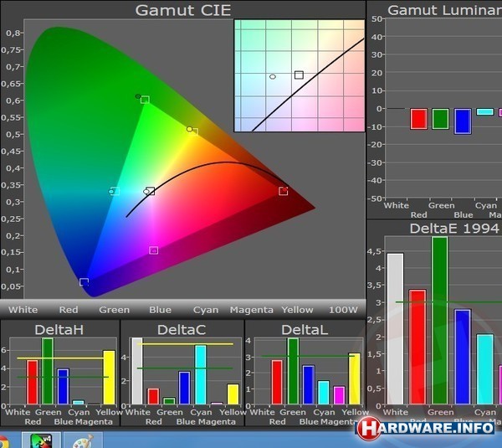Select the White tab below the gamut
This screenshot has height=448, width=502.
pyautogui.click(x=22, y=310)
